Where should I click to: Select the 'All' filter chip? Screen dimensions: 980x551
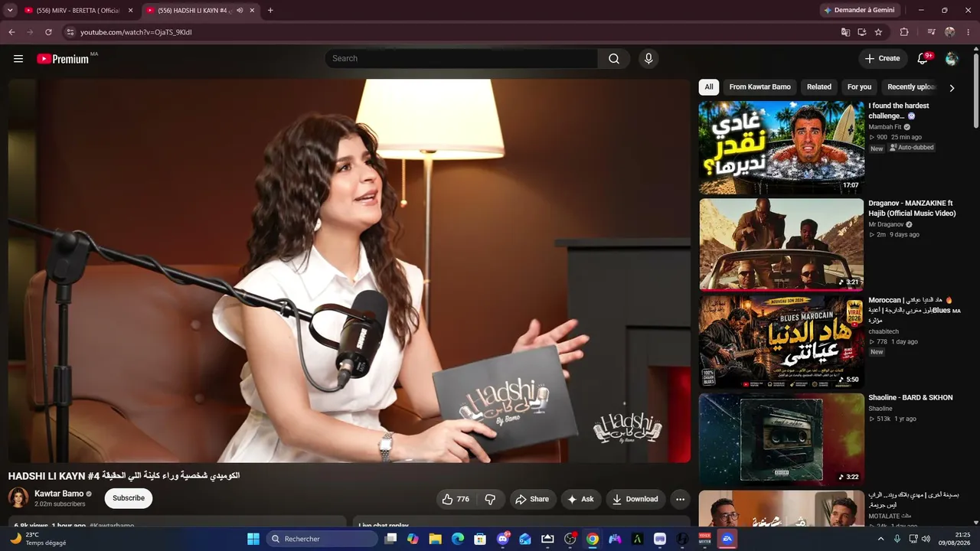coord(709,87)
